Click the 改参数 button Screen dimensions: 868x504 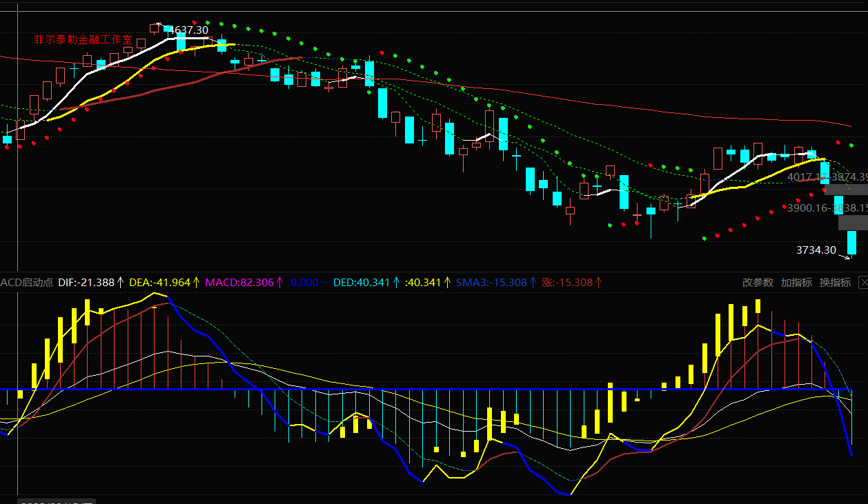pyautogui.click(x=758, y=283)
